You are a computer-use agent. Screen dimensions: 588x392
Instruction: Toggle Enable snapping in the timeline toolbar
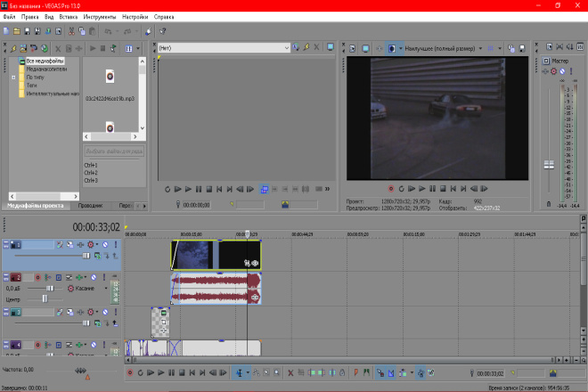pos(380,372)
